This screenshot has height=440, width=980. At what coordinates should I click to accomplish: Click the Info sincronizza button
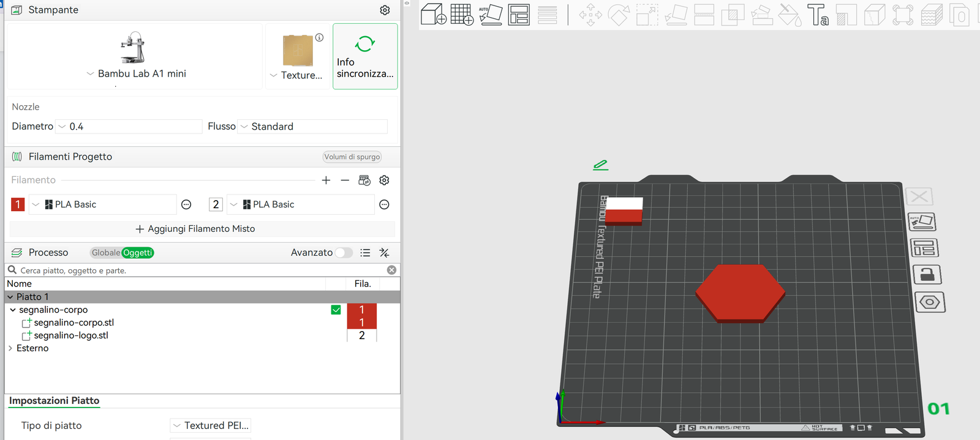coord(365,56)
